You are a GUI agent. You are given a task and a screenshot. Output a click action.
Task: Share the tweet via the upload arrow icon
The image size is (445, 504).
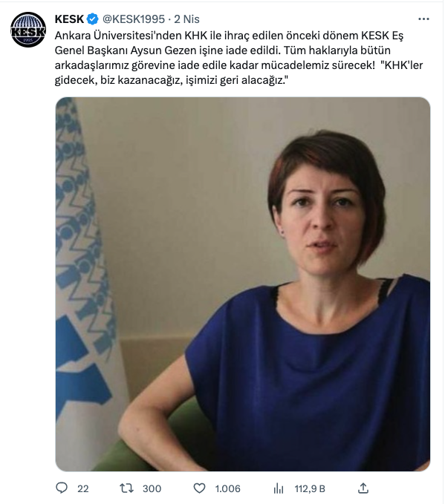(x=363, y=488)
